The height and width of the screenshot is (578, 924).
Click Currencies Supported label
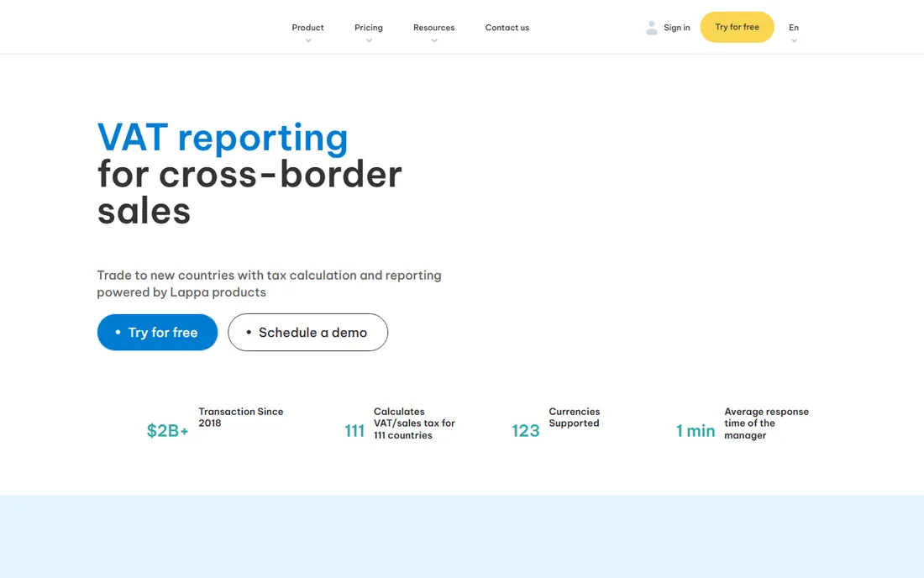574,418
